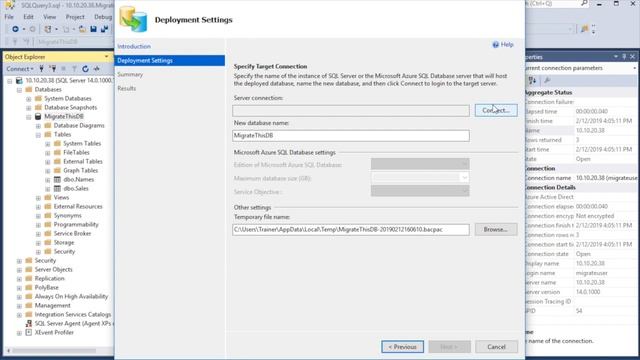Pin the Properties panel with auto-hide icon

tap(624, 57)
